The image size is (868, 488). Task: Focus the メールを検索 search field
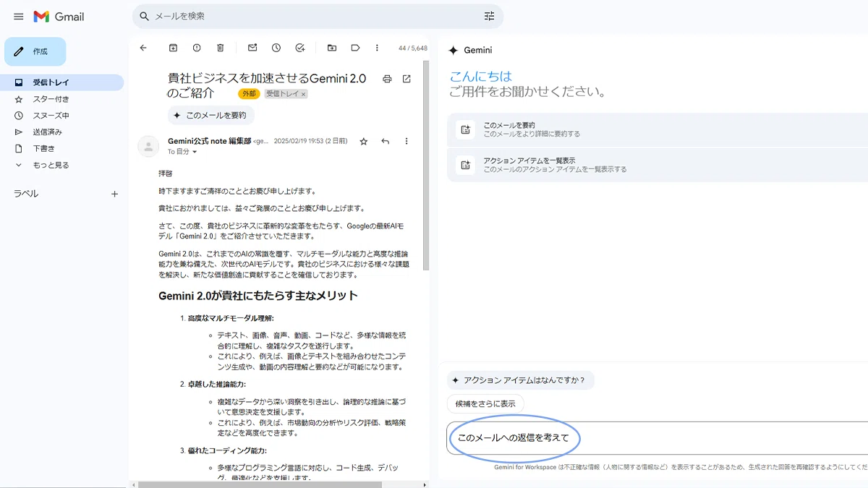[317, 16]
